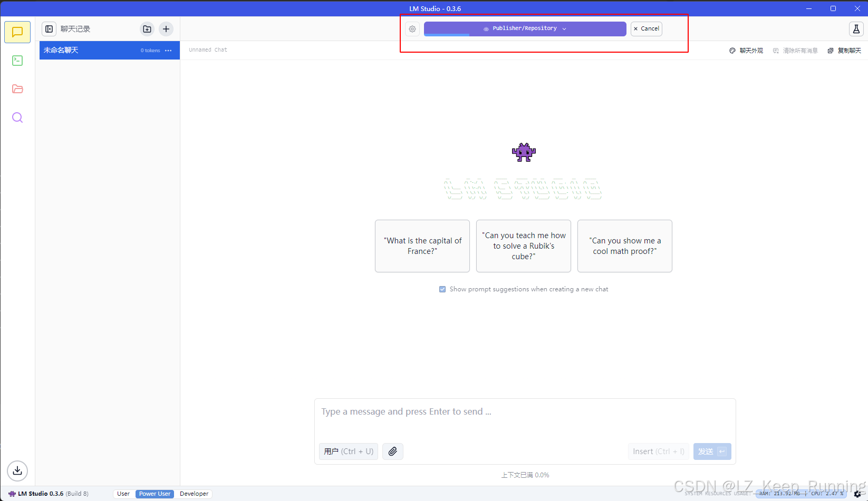Collapse the chat history sidebar panel

tap(49, 29)
